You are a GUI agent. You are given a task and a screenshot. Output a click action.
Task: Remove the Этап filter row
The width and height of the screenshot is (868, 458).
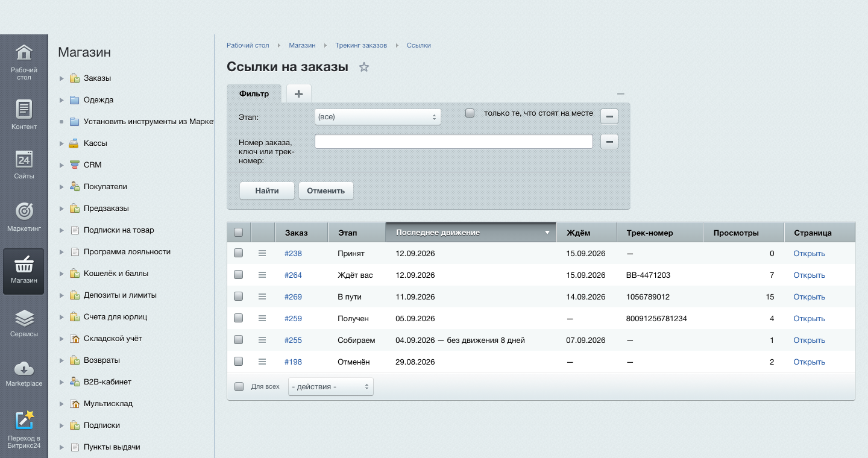[x=609, y=116]
